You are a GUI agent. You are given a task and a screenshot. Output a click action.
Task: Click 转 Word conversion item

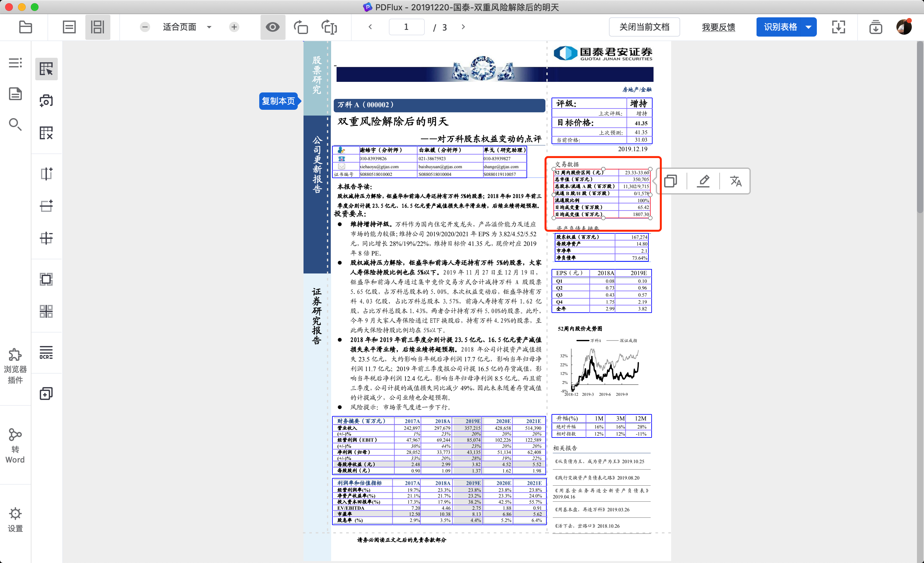click(x=15, y=446)
